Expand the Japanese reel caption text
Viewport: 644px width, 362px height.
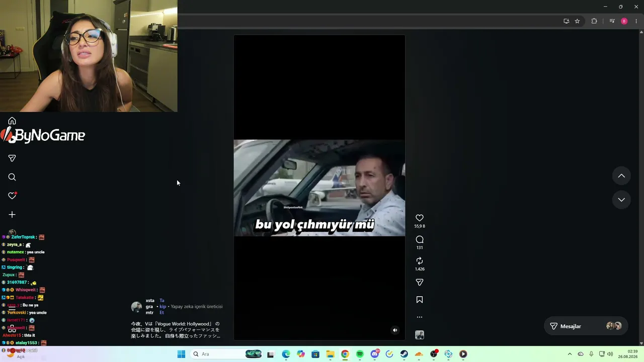[176, 330]
